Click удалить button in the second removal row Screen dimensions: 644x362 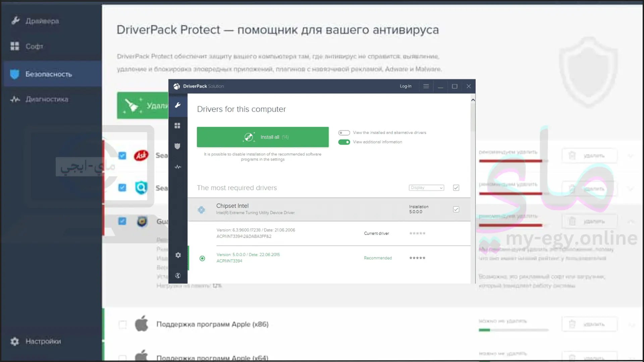(589, 189)
